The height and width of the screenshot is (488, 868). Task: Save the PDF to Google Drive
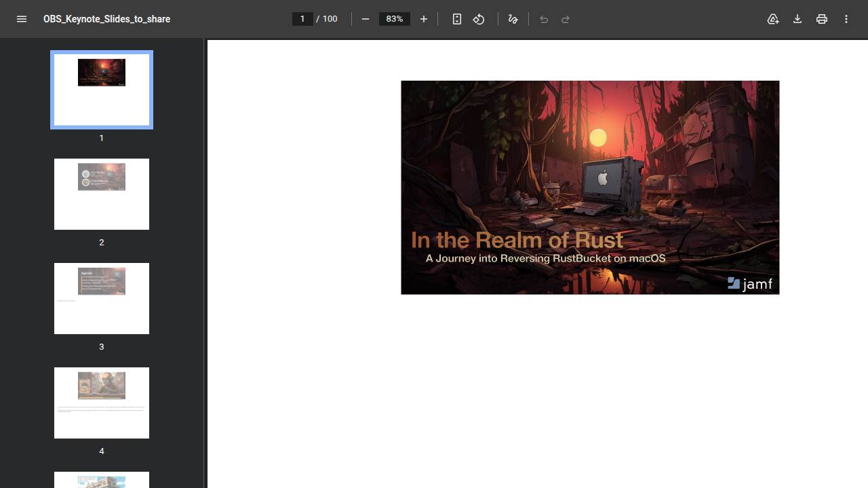click(x=773, y=19)
